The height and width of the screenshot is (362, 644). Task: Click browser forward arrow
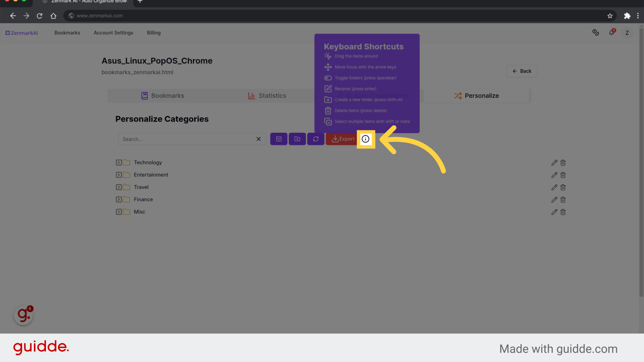pos(26,16)
